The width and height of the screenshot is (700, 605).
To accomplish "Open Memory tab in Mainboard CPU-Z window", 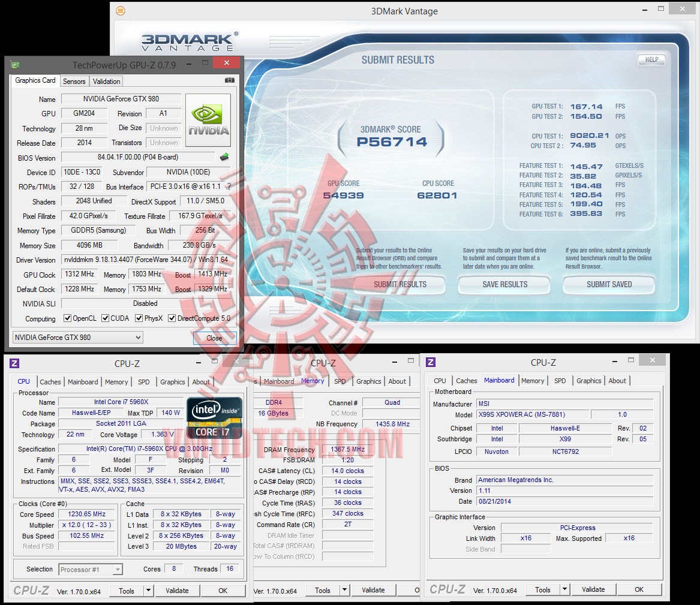I will [x=533, y=381].
